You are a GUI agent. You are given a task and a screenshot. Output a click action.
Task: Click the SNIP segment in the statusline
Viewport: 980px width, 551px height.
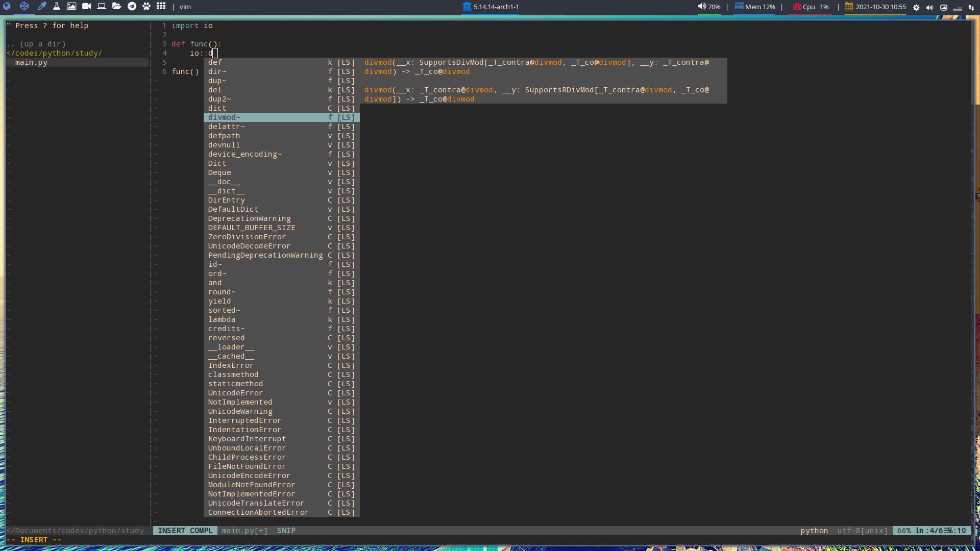coord(286,531)
